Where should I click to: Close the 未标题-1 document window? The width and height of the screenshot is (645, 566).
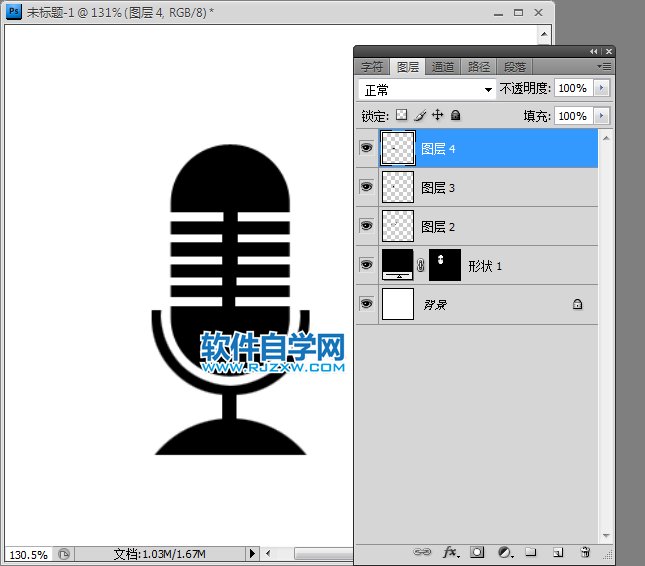pos(538,13)
